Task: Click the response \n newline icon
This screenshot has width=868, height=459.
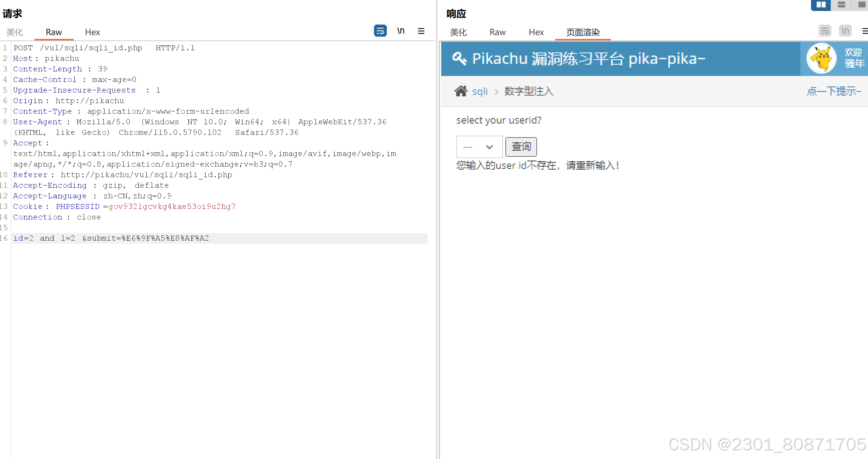Action: 845,31
